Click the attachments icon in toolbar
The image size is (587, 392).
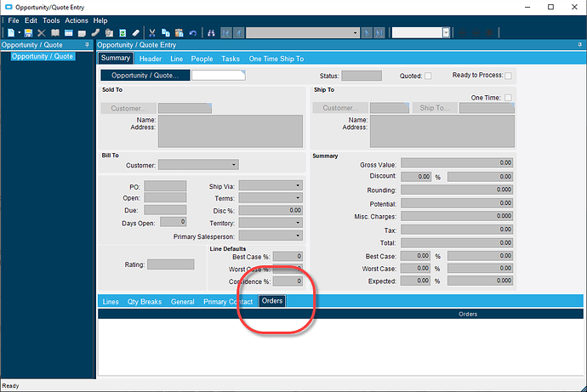click(x=109, y=33)
